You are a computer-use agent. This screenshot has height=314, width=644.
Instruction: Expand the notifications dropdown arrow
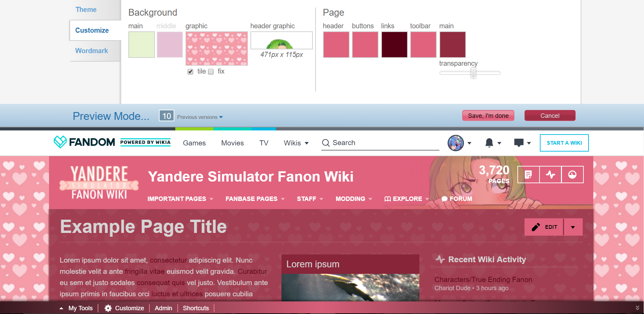coord(499,143)
